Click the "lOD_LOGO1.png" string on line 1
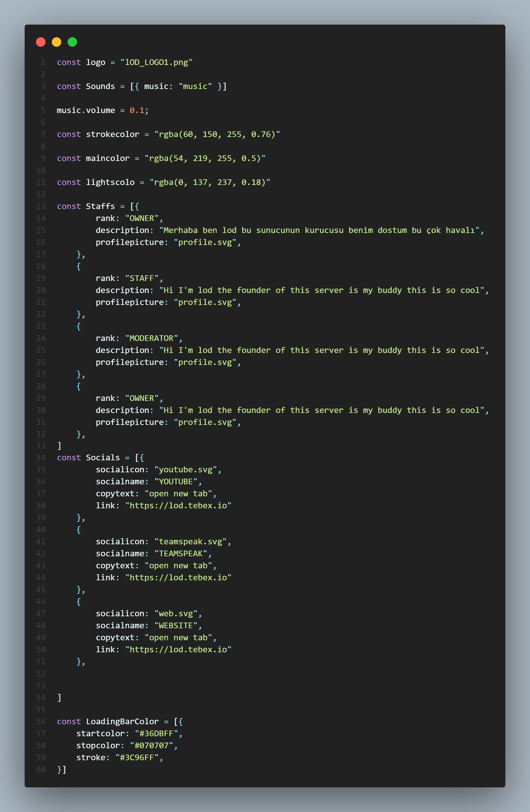Viewport: 530px width, 812px height. tap(156, 63)
